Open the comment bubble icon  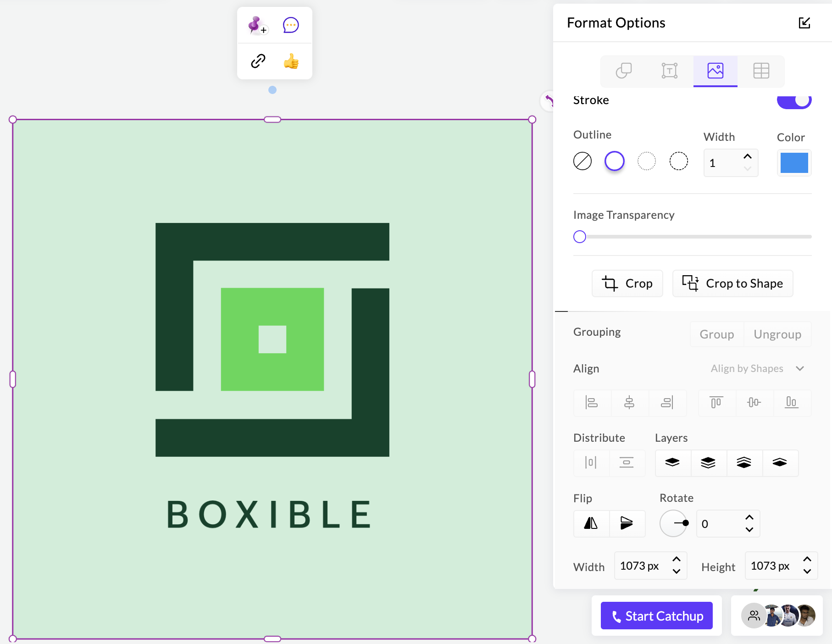[x=291, y=25]
